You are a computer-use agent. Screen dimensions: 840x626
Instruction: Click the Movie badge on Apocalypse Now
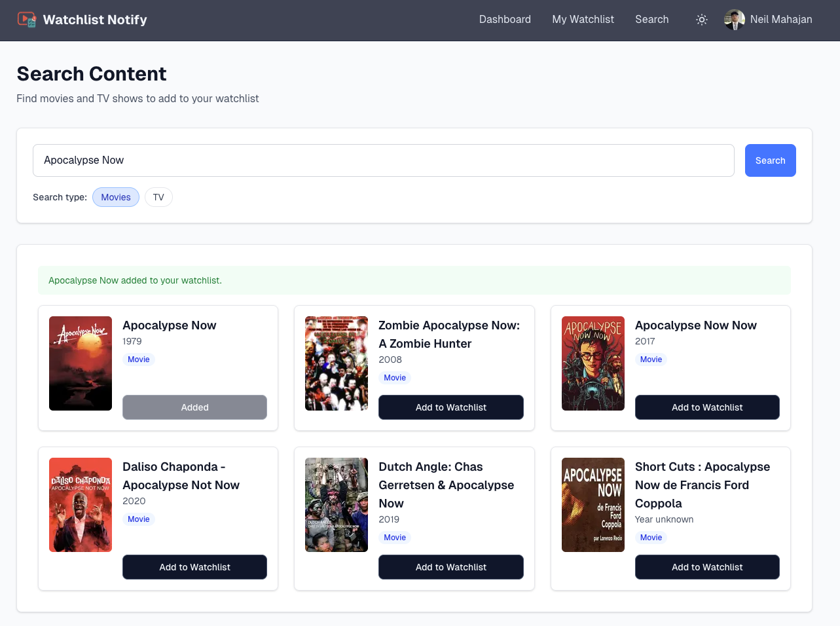(138, 359)
